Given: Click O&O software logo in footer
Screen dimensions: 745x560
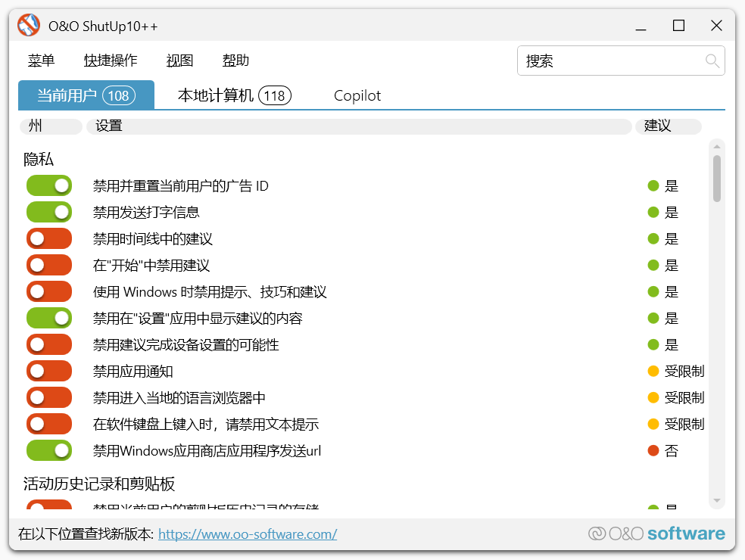Looking at the screenshot, I should click(x=656, y=534).
